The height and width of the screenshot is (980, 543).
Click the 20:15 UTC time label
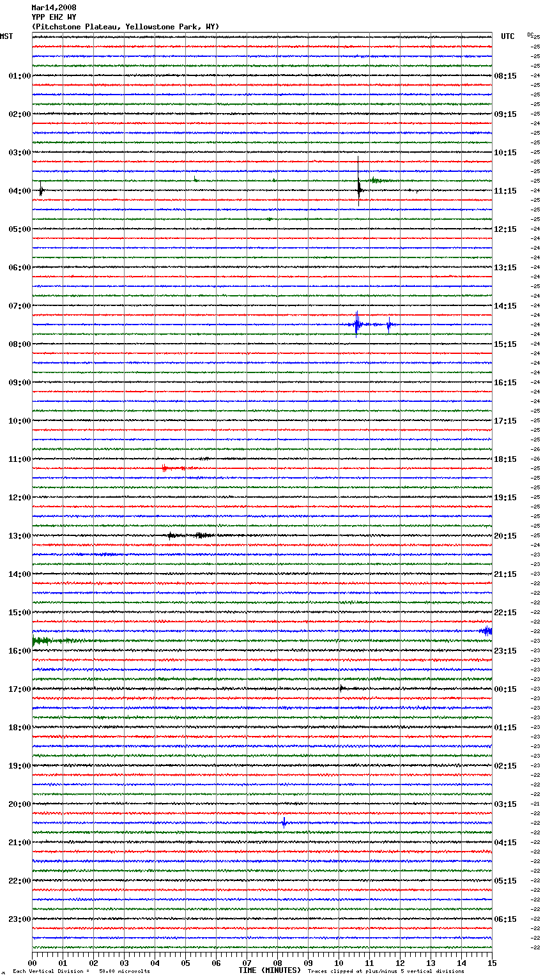pyautogui.click(x=505, y=536)
